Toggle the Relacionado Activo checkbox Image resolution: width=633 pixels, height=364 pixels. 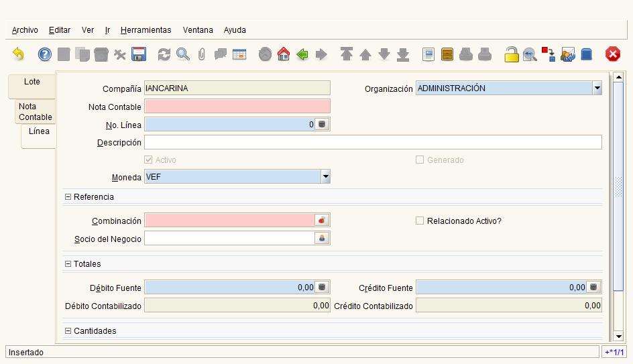point(420,221)
